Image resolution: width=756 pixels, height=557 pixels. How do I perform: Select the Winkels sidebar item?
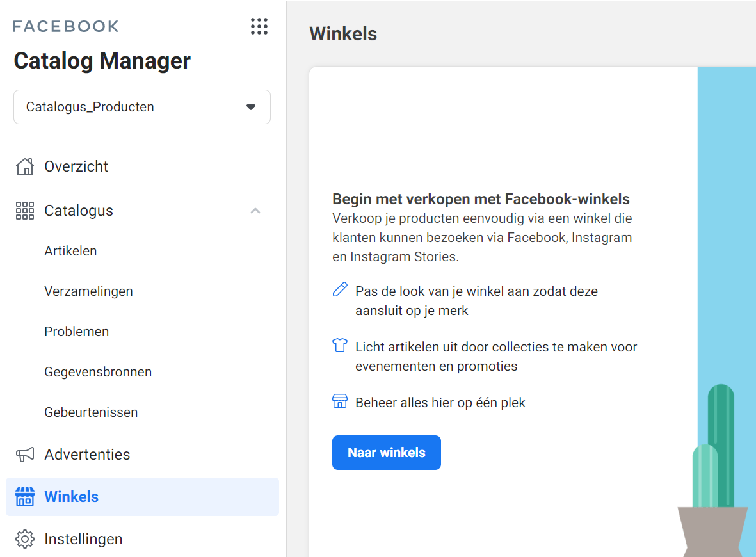[142, 497]
